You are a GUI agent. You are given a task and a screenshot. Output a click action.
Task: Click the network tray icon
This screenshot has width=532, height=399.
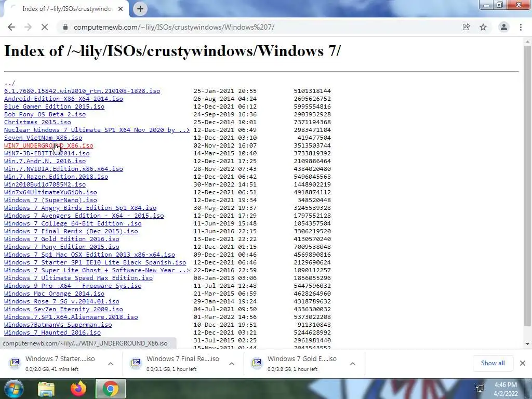click(480, 389)
